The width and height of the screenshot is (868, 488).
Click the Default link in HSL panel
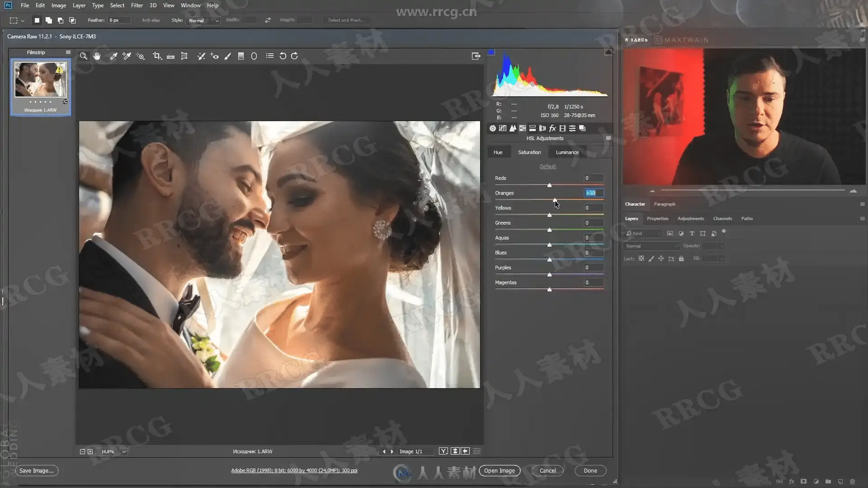[x=547, y=166]
